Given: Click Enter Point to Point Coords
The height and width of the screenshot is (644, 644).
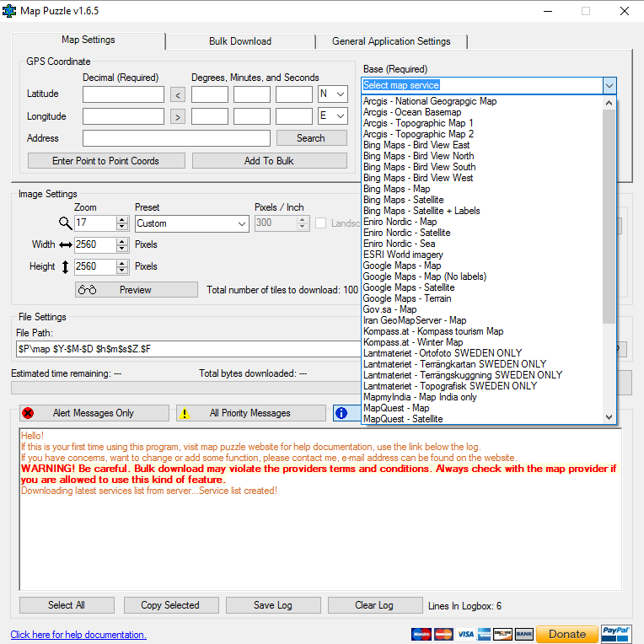Looking at the screenshot, I should (x=106, y=161).
